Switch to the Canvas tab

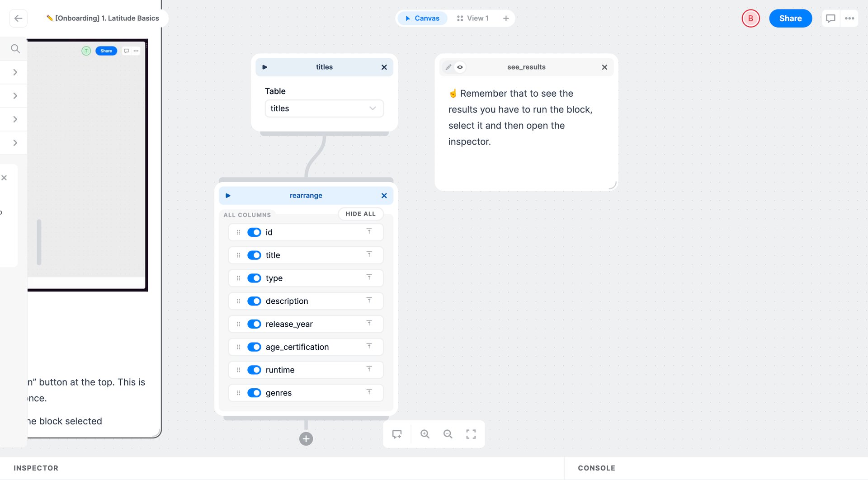pos(421,18)
